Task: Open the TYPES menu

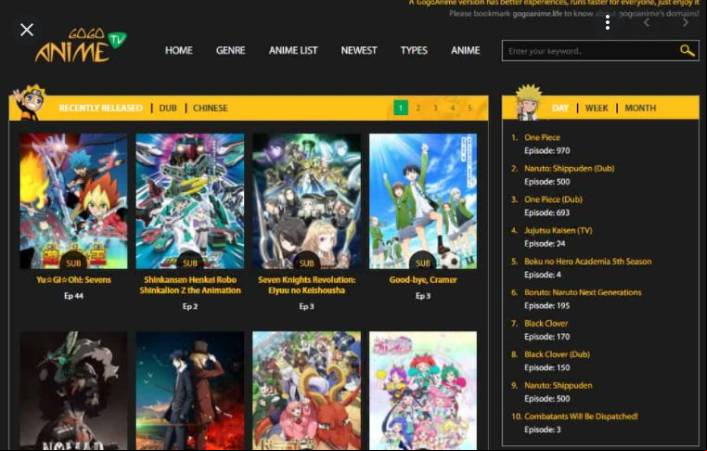Action: 414,51
